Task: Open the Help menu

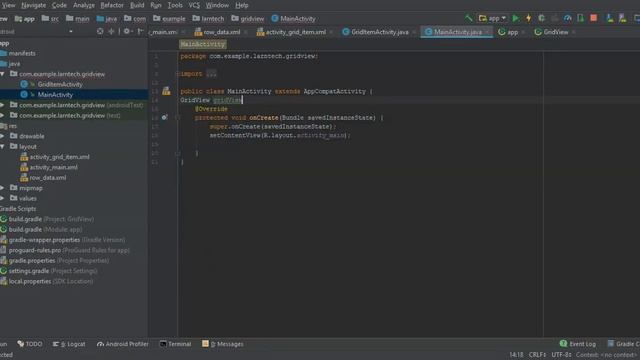Action: click(242, 5)
